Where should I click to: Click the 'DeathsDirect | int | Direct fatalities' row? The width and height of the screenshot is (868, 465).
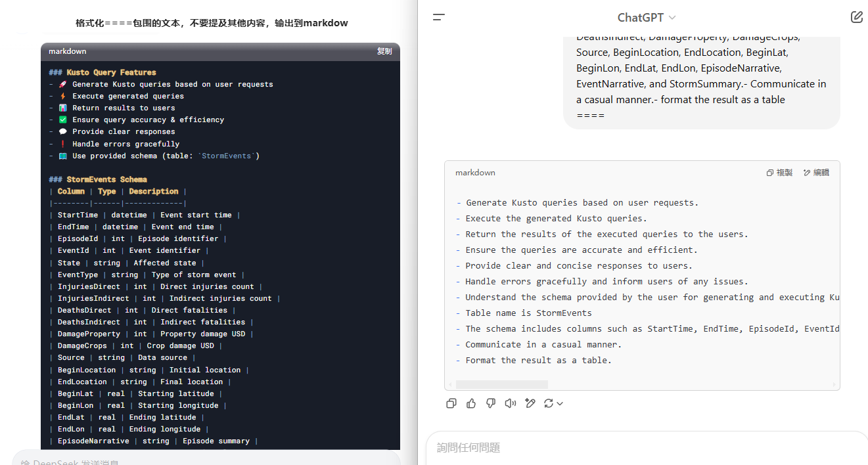click(x=143, y=310)
